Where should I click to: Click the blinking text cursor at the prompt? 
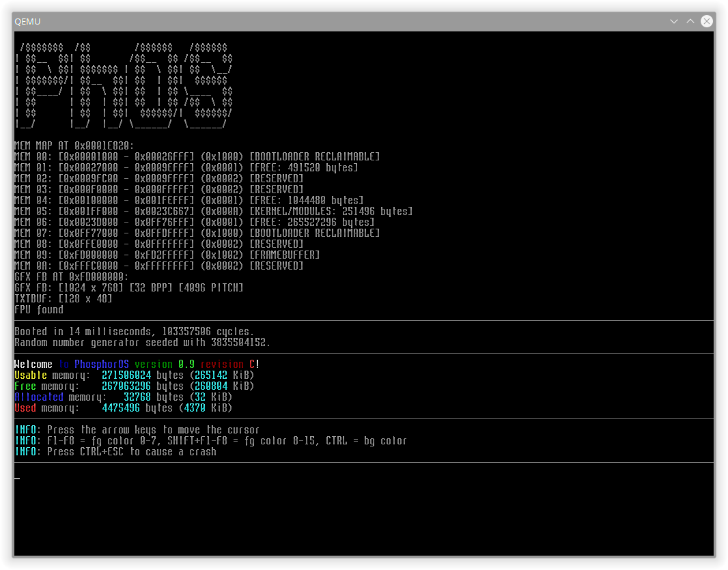(17, 478)
